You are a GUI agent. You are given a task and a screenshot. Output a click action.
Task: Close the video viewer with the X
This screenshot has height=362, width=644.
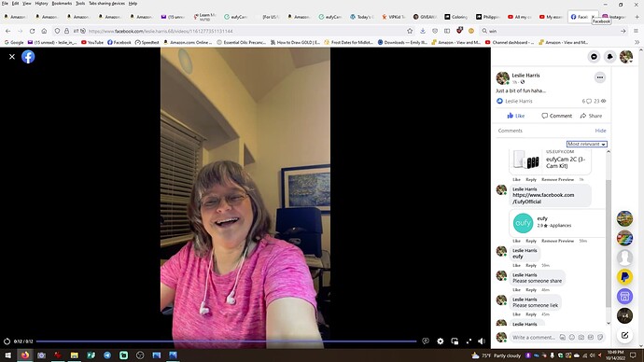(12, 57)
